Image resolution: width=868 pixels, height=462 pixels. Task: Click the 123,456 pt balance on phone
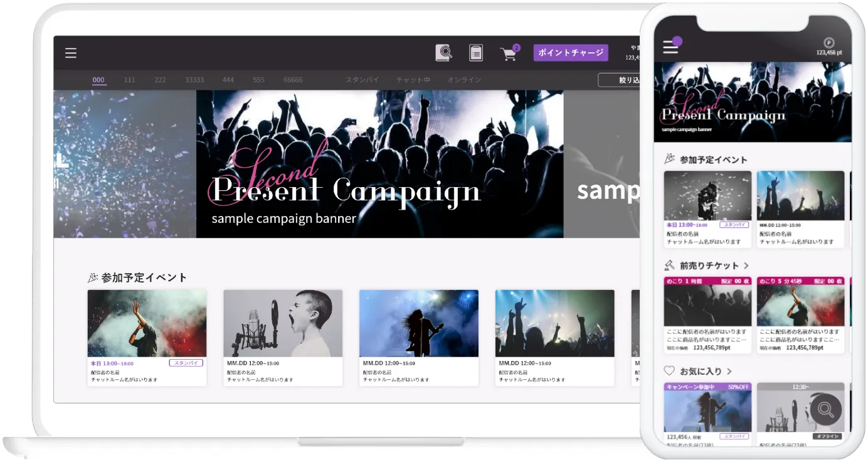(x=829, y=53)
